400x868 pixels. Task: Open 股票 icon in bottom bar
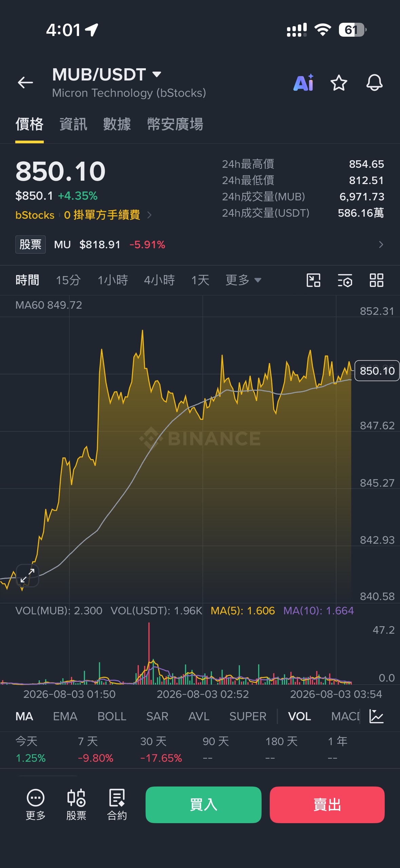tap(76, 804)
